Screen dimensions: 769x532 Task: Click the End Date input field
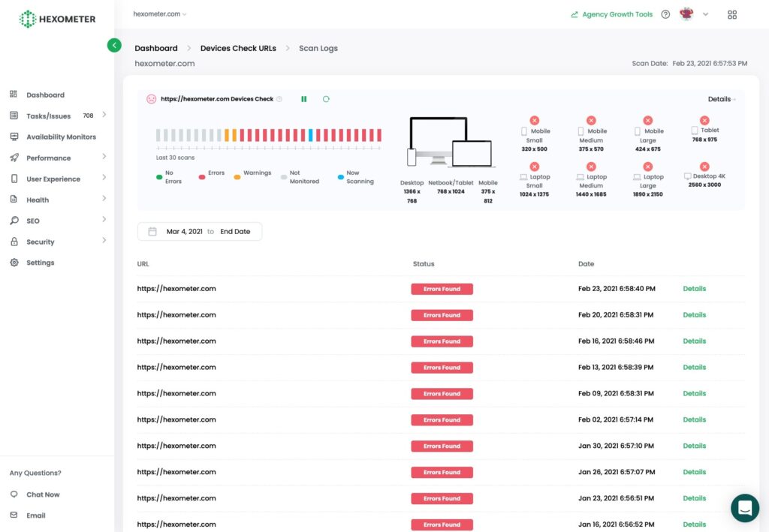coord(236,231)
